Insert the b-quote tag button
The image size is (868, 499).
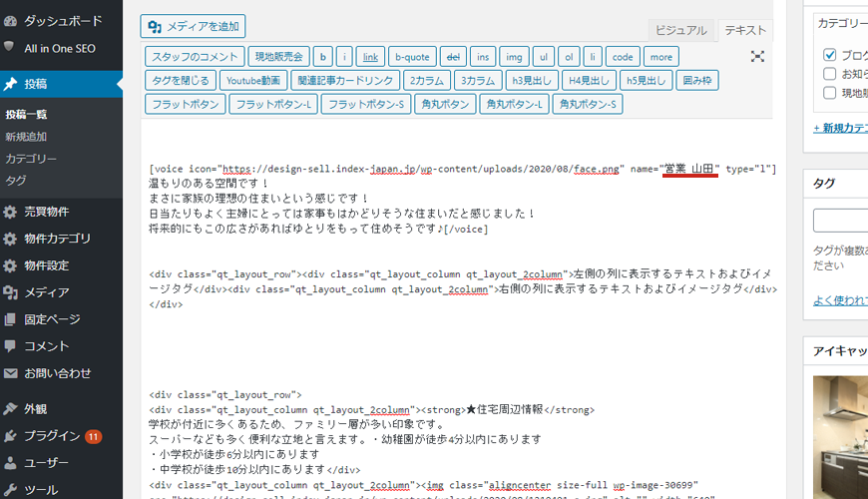pos(410,57)
